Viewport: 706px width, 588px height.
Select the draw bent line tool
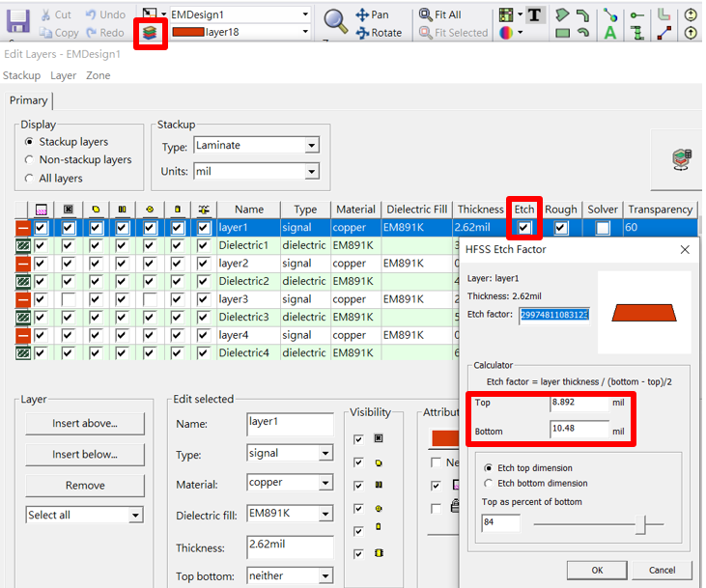(x=582, y=14)
